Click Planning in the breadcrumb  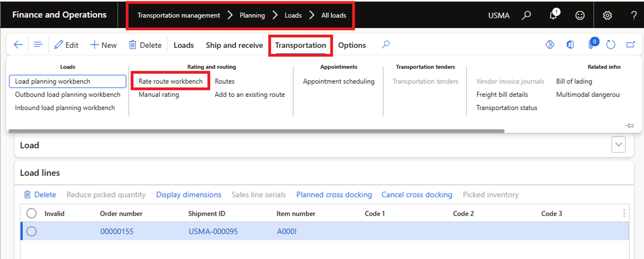click(x=252, y=15)
